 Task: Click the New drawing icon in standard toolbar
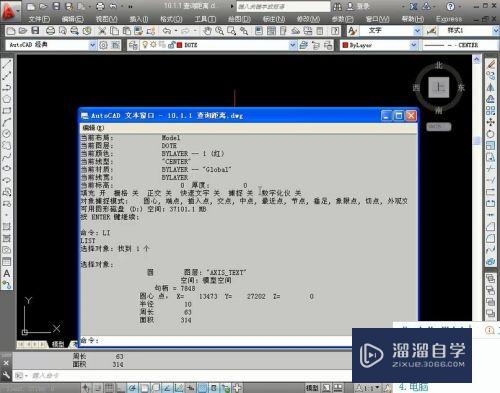click(x=11, y=31)
